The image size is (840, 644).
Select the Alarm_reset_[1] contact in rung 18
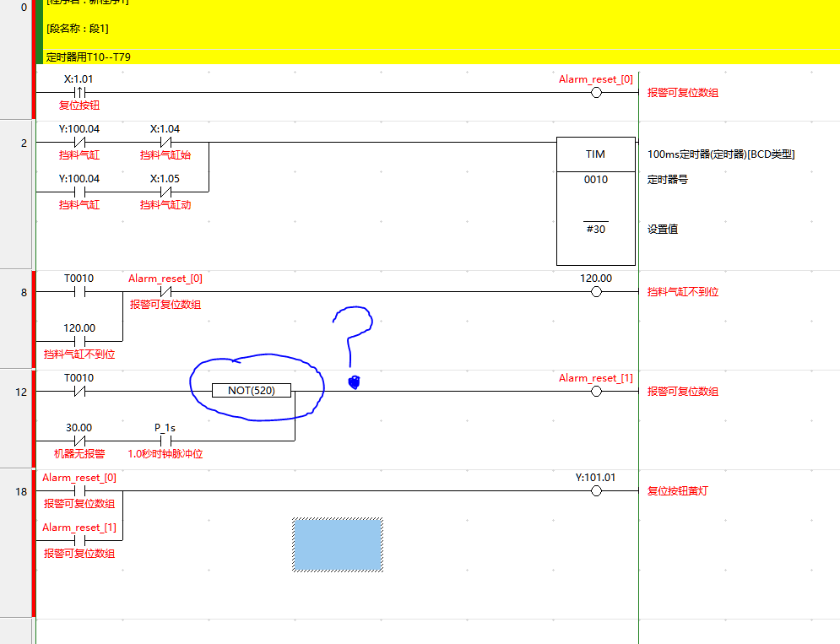[79, 541]
